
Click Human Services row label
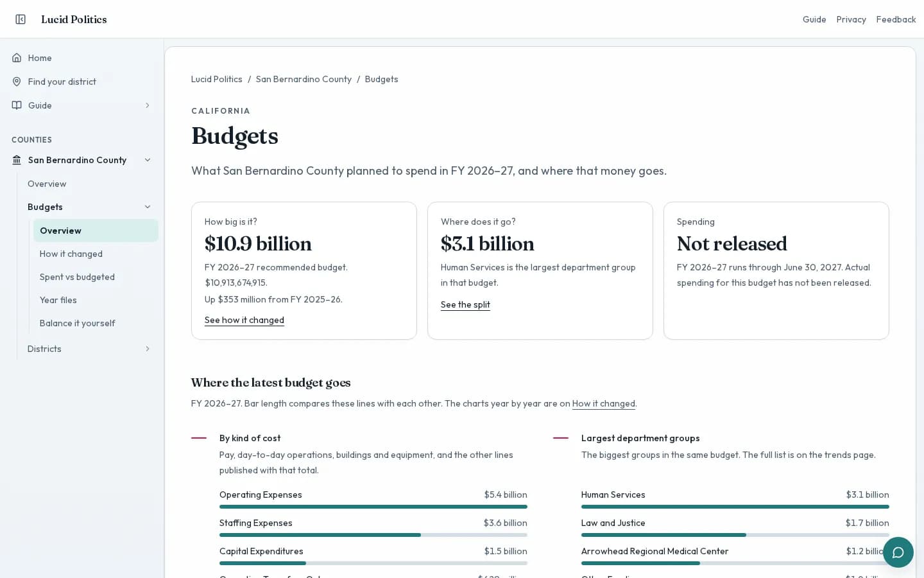(x=613, y=495)
